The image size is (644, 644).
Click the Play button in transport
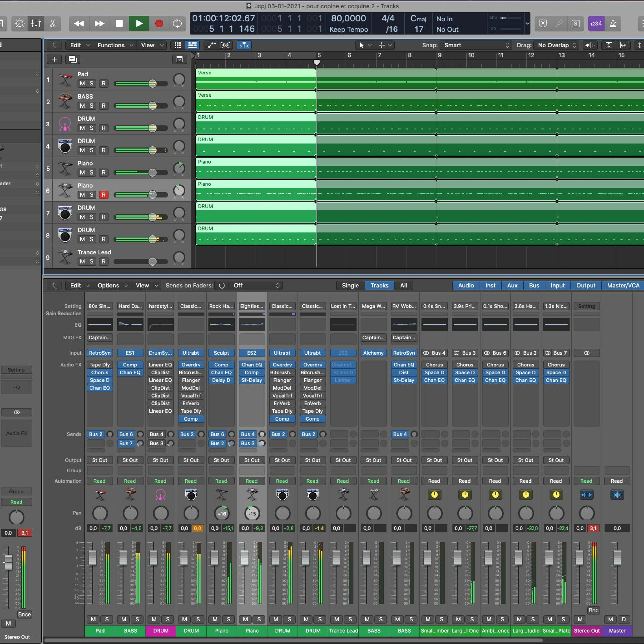pos(139,23)
